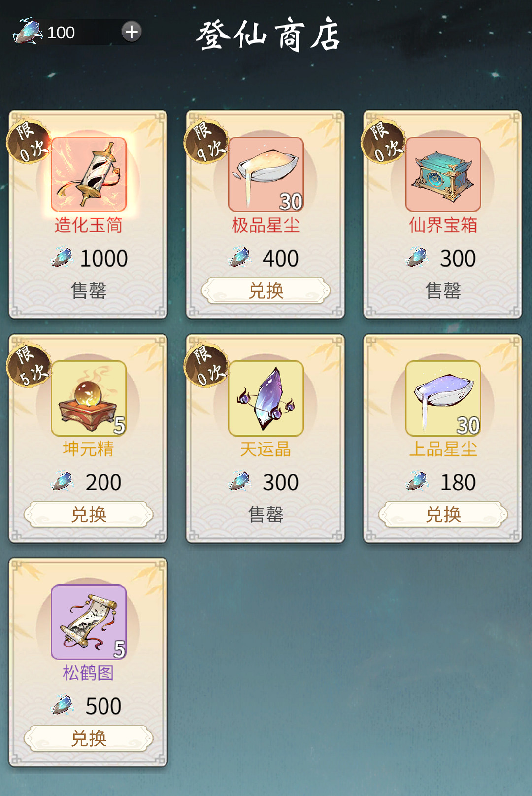The width and height of the screenshot is (532, 796).
Task: Tap the 售罄 label under 仙界宝箱
Action: tap(443, 291)
